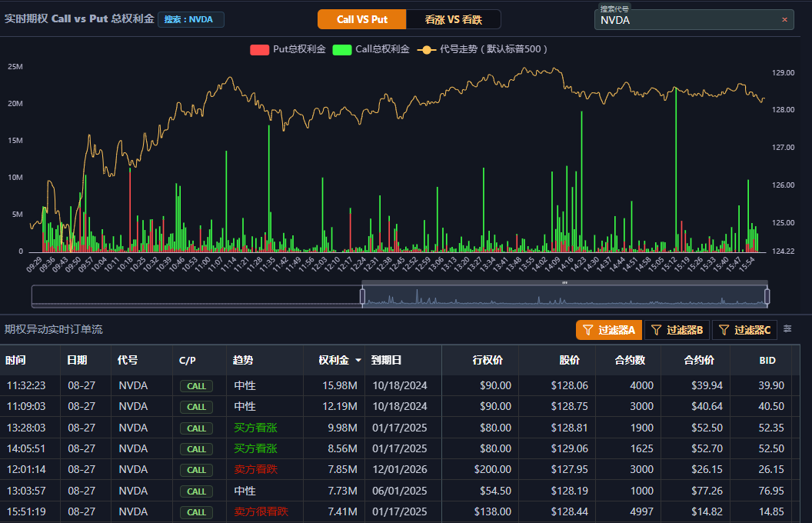The width and height of the screenshot is (812, 523).
Task: Select the 7.73M premium cell
Action: (342, 491)
